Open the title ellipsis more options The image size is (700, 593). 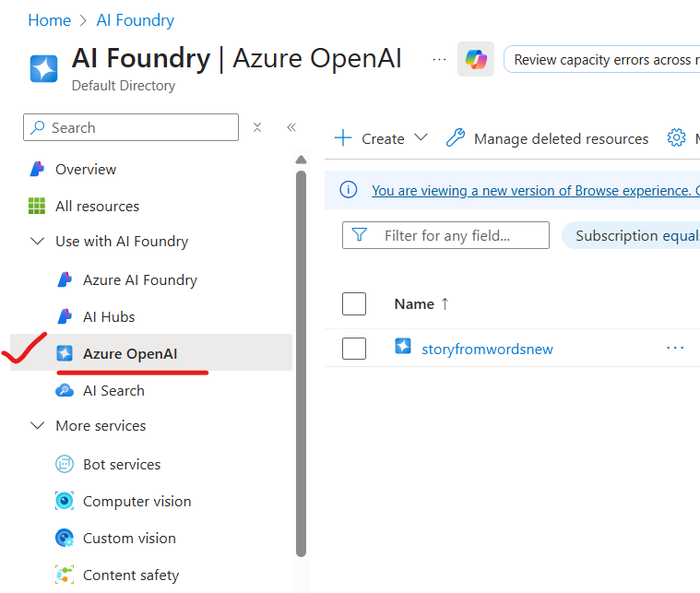click(439, 59)
